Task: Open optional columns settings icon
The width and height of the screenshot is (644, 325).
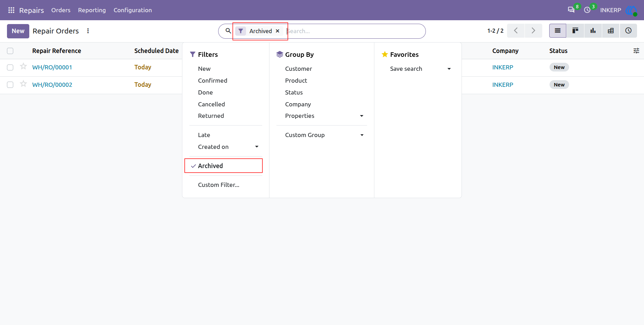Action: (x=636, y=51)
